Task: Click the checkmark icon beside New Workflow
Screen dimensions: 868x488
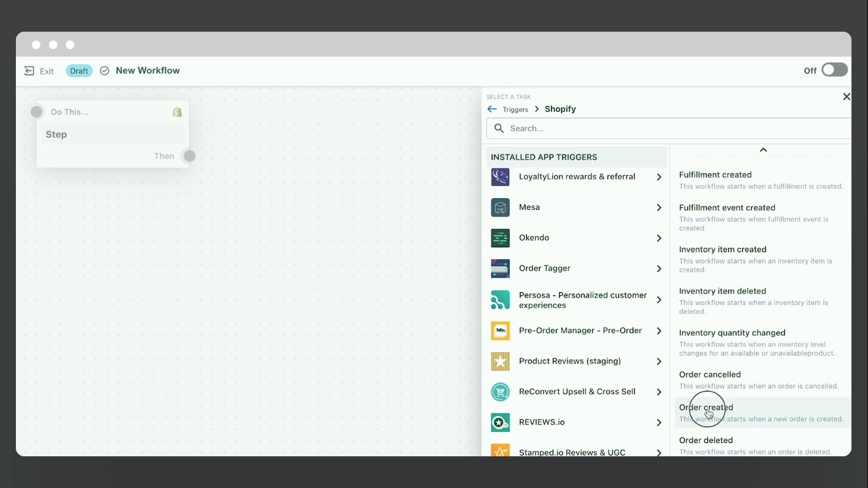Action: pyautogui.click(x=105, y=71)
